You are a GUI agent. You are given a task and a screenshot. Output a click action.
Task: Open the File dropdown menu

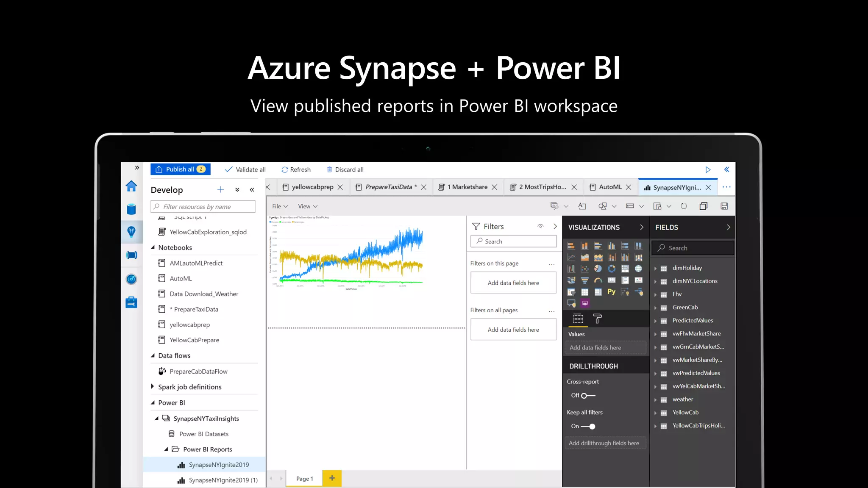pyautogui.click(x=280, y=206)
